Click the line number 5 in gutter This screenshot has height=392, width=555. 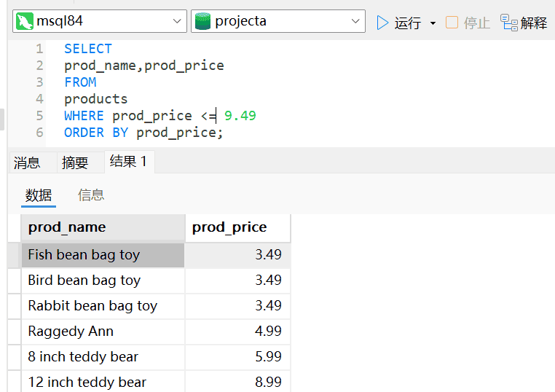click(39, 116)
